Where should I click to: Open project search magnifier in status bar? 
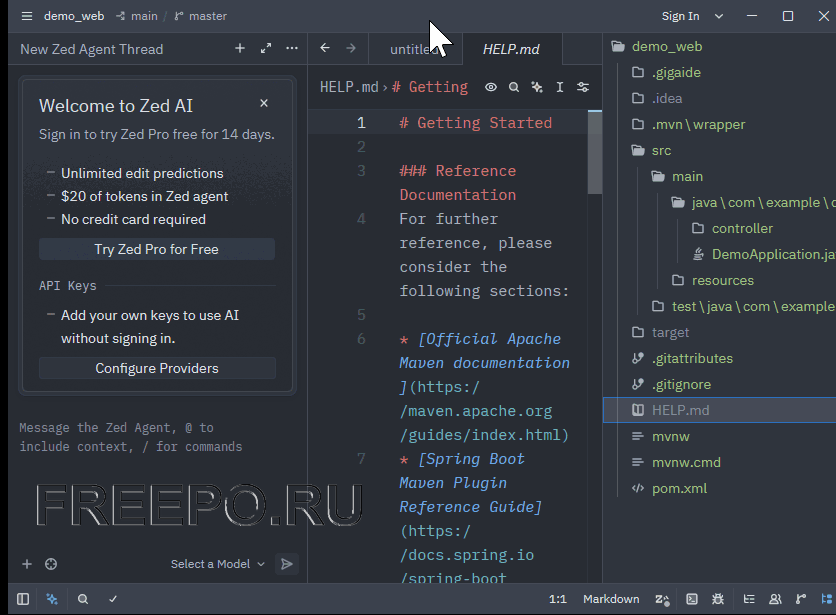coord(83,599)
